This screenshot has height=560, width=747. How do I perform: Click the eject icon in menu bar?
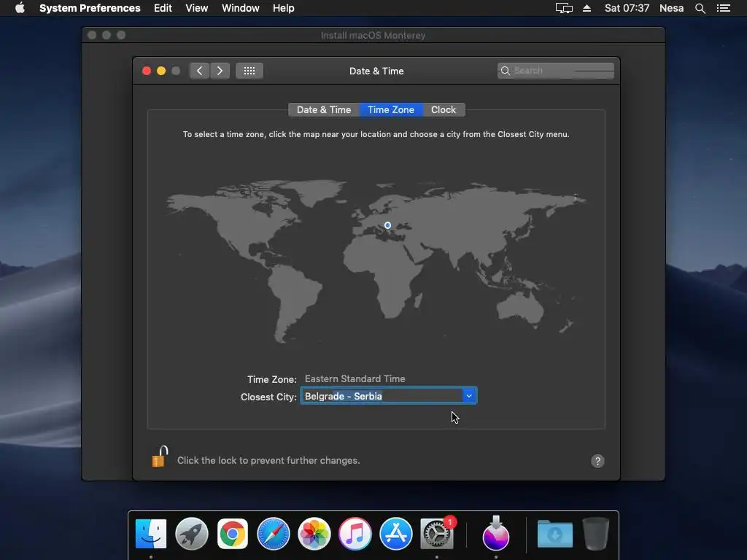587,8
